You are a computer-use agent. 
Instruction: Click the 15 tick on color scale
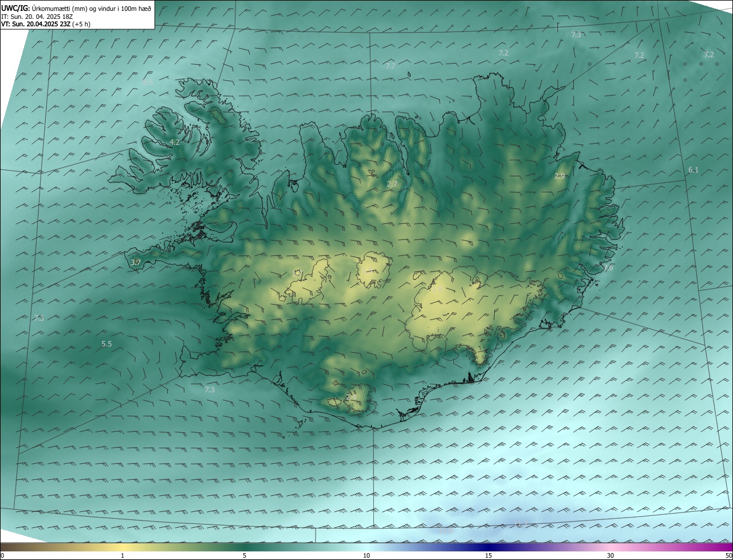point(488,556)
